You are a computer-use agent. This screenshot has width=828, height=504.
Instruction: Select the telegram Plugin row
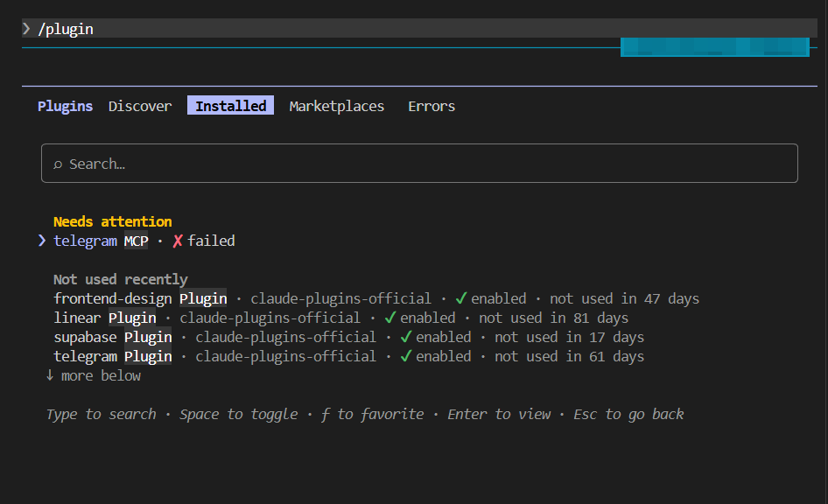tap(349, 357)
